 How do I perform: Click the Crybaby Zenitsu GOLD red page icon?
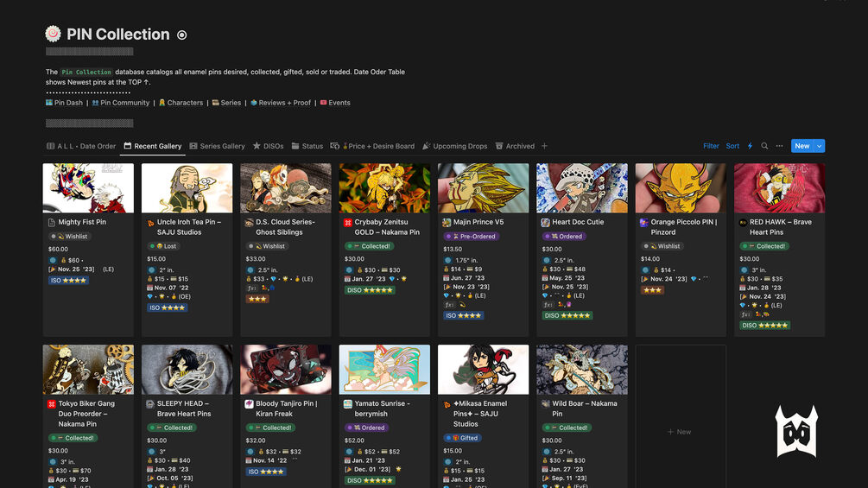pos(348,223)
